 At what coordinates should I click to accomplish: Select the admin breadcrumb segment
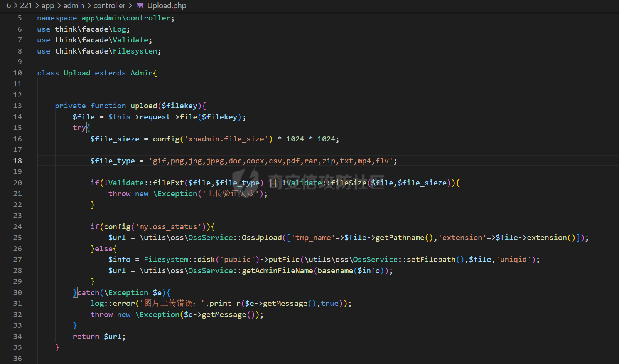tap(74, 5)
